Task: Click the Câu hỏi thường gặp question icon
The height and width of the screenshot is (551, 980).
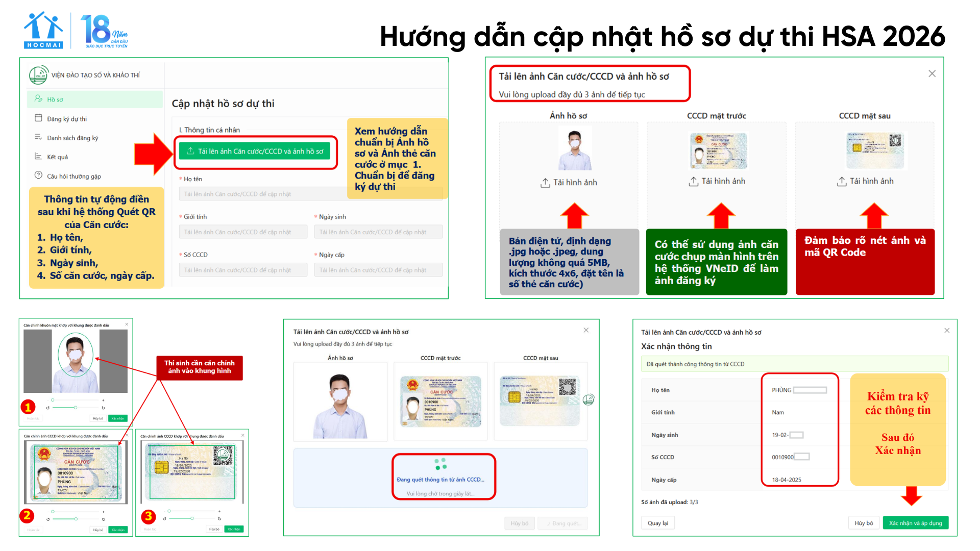Action: [x=38, y=176]
